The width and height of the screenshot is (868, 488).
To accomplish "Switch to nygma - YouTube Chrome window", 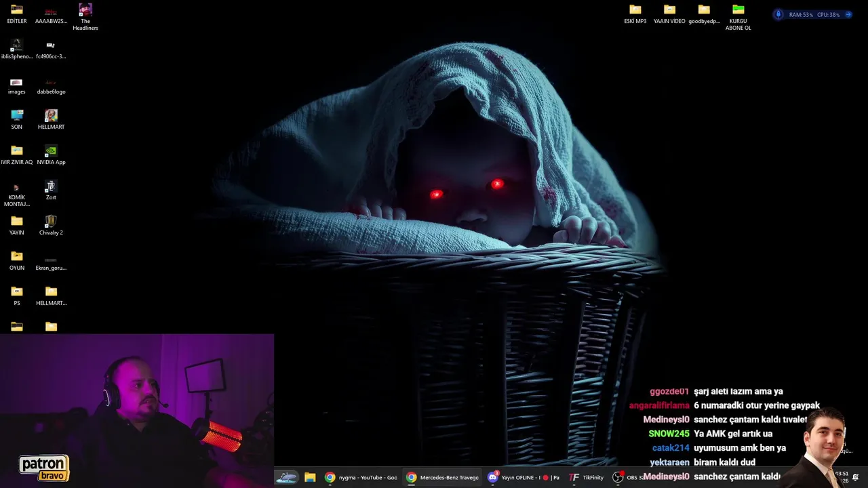I will pyautogui.click(x=361, y=477).
